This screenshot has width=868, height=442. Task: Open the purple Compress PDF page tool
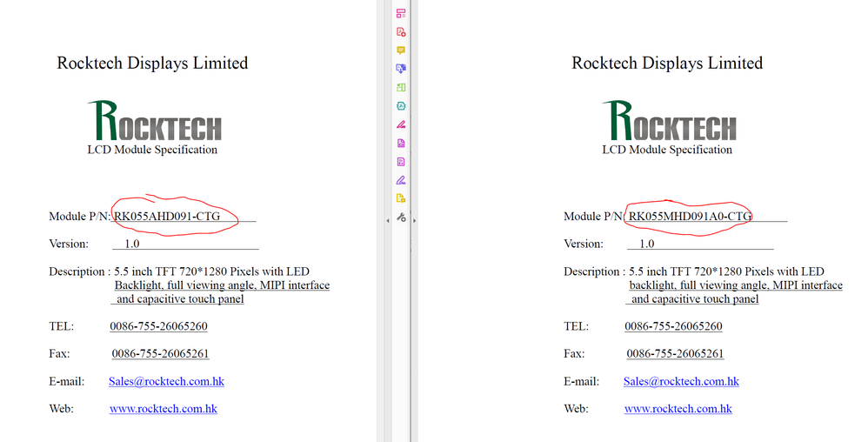click(x=401, y=162)
